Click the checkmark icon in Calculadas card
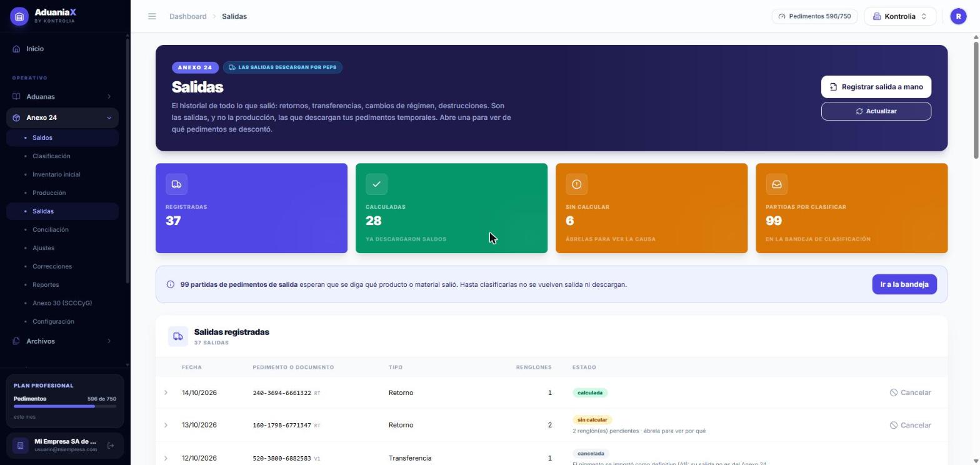Image resolution: width=980 pixels, height=465 pixels. pyautogui.click(x=376, y=184)
